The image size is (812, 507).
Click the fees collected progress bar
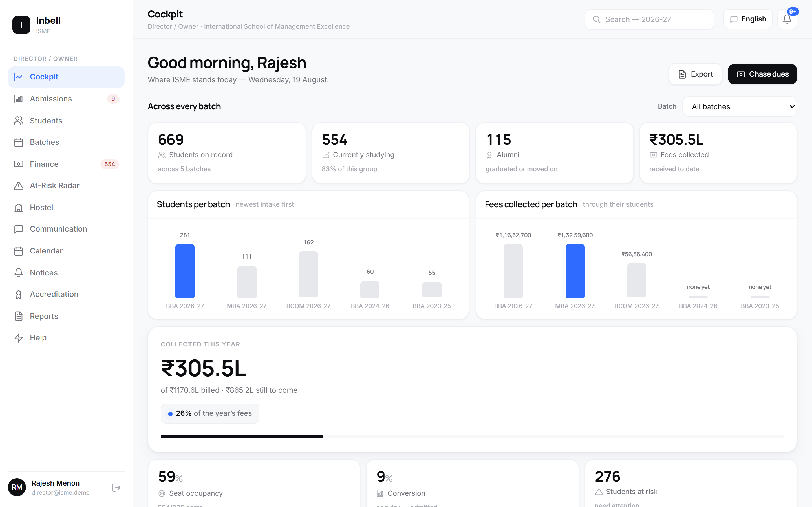(473, 437)
